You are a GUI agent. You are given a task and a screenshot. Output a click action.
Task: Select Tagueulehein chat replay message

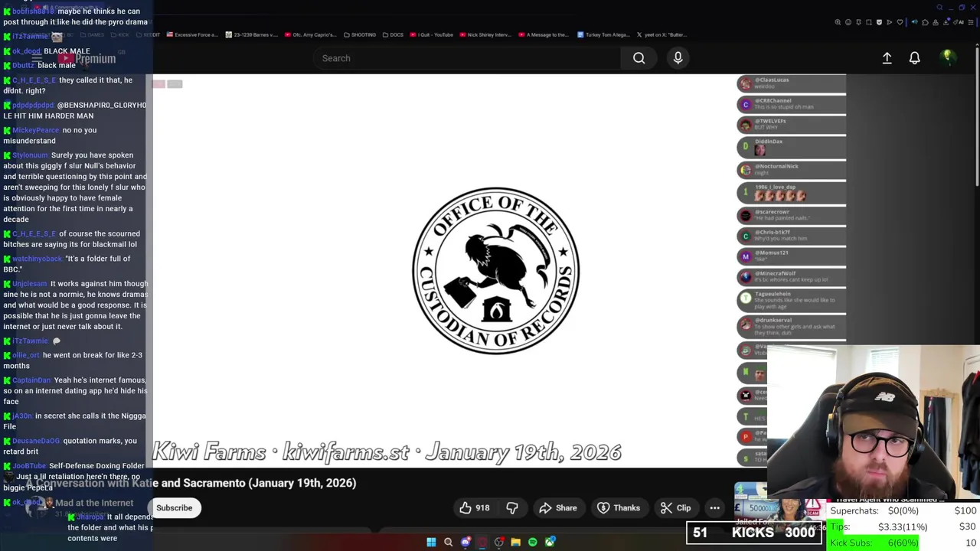(792, 301)
